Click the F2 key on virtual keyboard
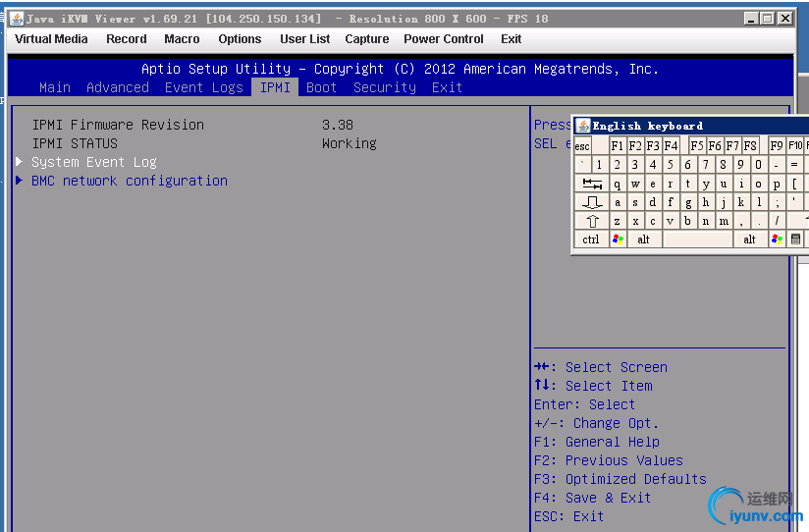The width and height of the screenshot is (809, 532). pyautogui.click(x=635, y=146)
